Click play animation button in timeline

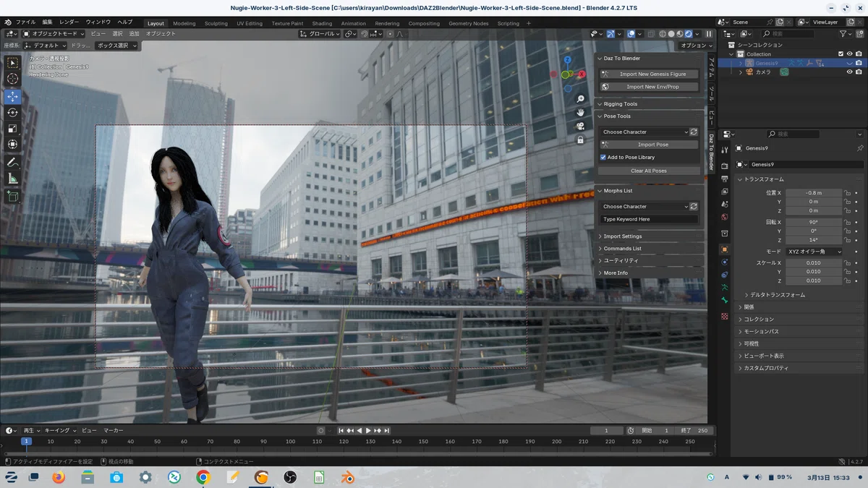368,431
